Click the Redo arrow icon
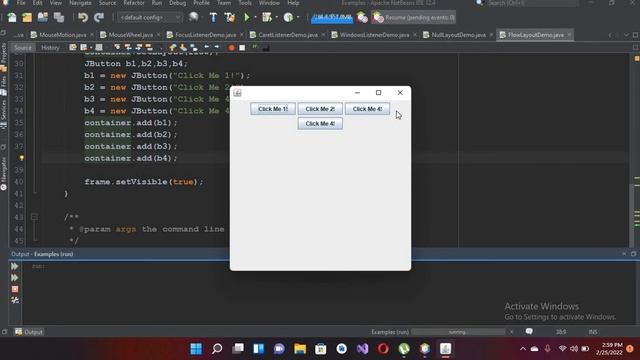 pyautogui.click(x=99, y=17)
